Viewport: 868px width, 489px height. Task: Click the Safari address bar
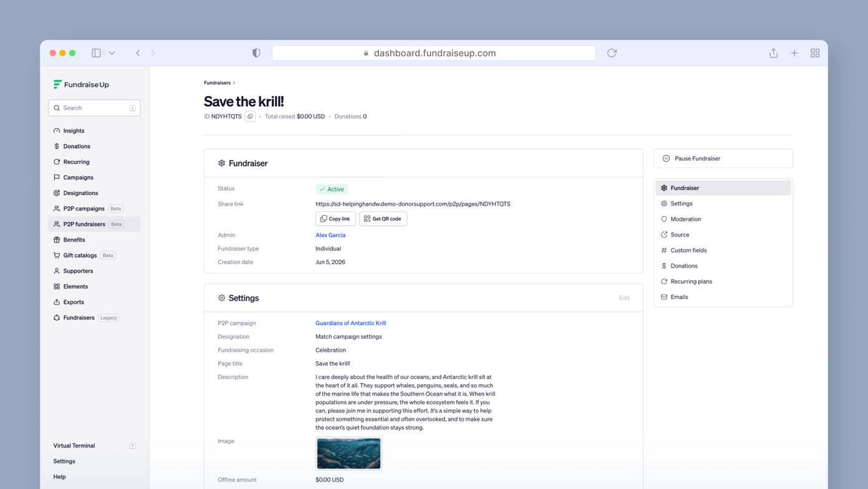pos(434,53)
